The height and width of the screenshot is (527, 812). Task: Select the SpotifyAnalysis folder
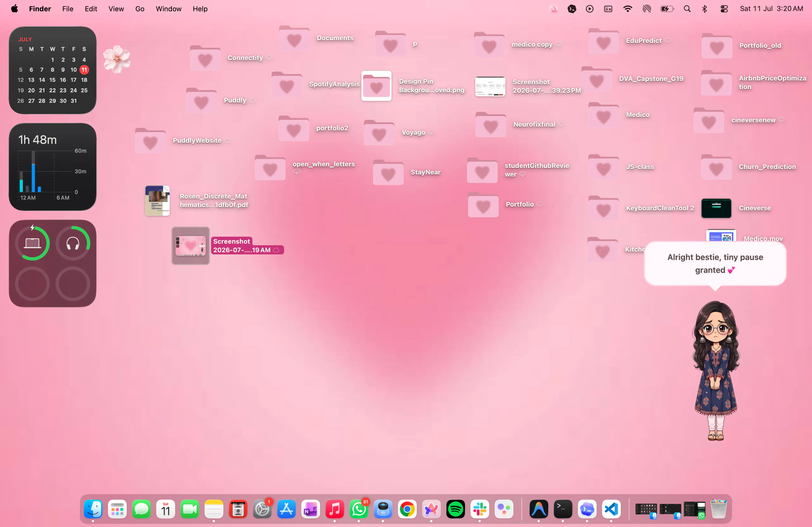[287, 84]
